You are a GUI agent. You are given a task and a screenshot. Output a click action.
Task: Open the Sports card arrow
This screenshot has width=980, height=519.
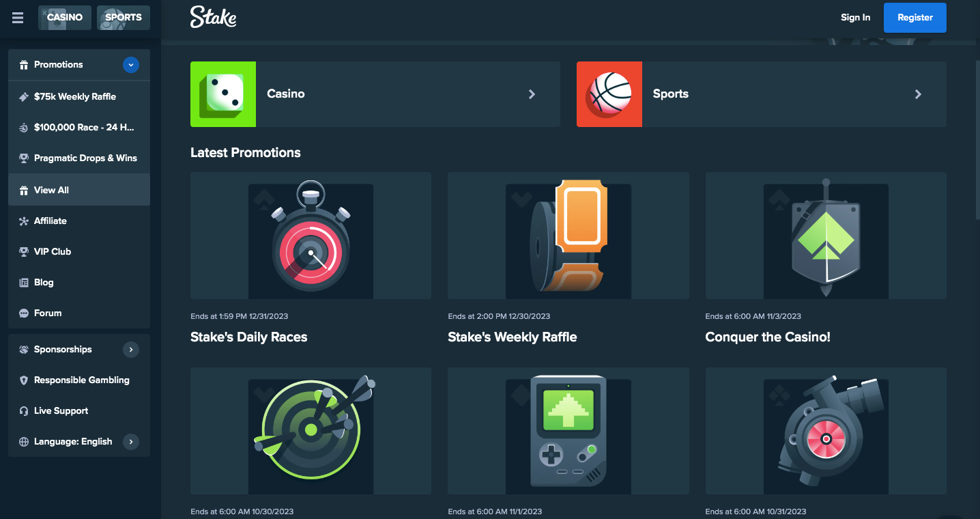point(918,94)
